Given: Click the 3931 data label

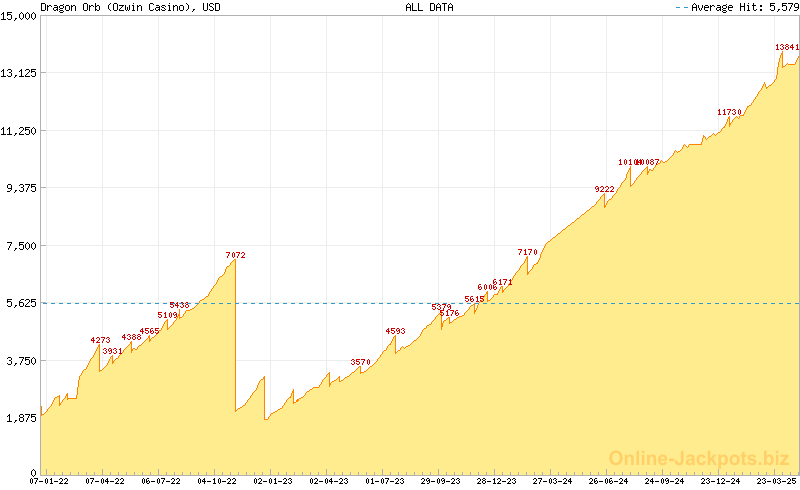Looking at the screenshot, I should point(112,351).
